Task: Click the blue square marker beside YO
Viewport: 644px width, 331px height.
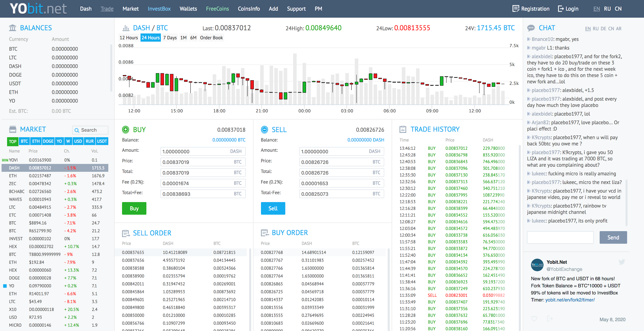Action: [x=5, y=286]
